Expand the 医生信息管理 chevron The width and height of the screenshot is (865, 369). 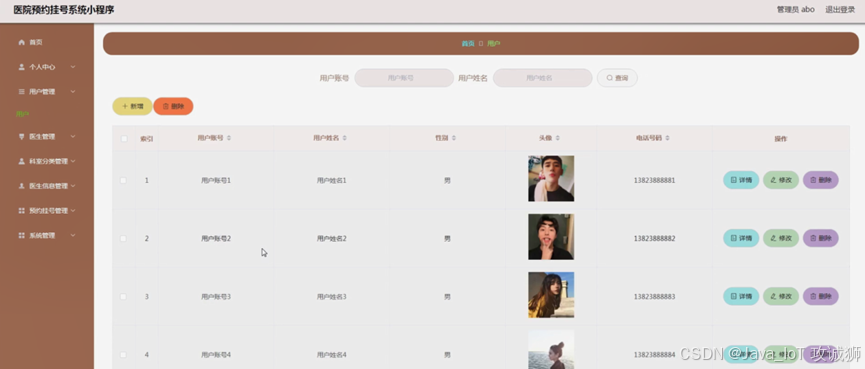point(73,186)
